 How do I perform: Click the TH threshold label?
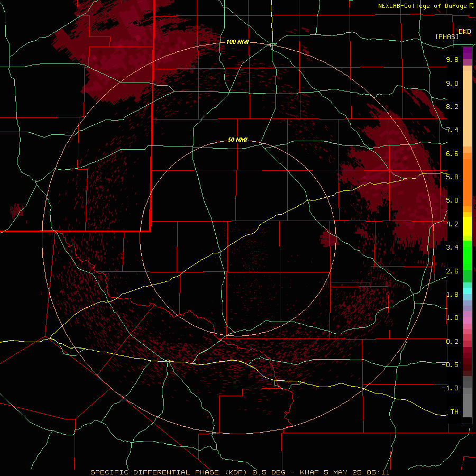454,412
